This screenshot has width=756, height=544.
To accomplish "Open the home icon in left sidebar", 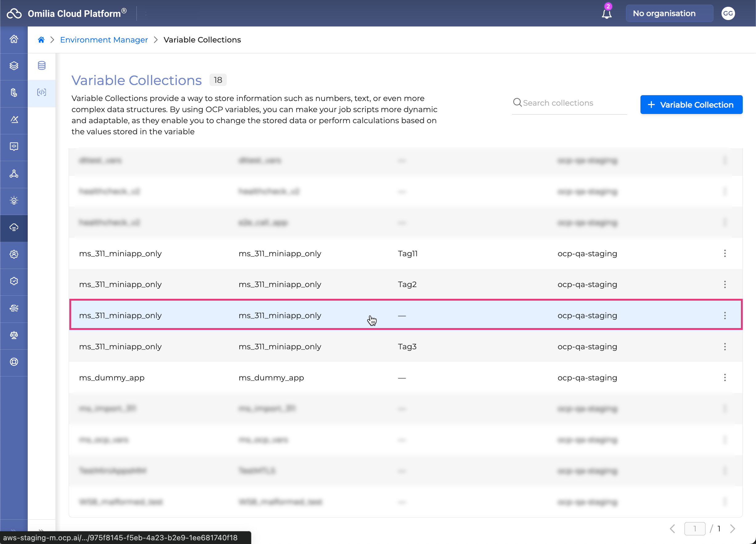I will click(x=14, y=39).
